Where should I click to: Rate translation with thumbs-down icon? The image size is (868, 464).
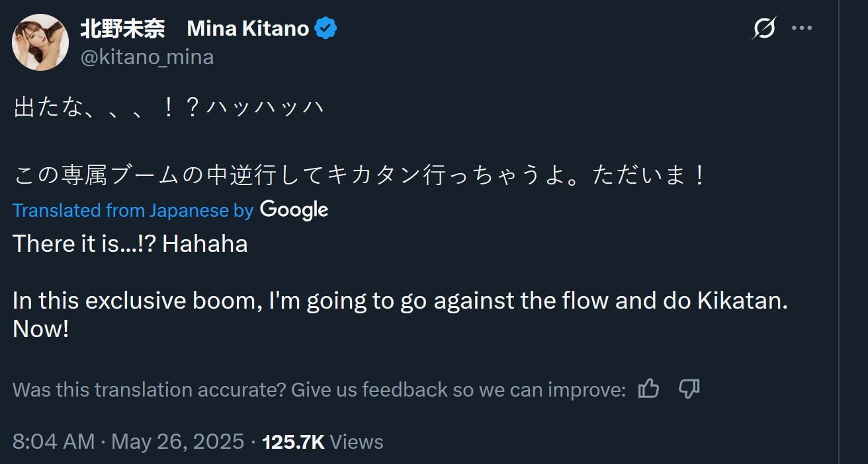point(689,389)
